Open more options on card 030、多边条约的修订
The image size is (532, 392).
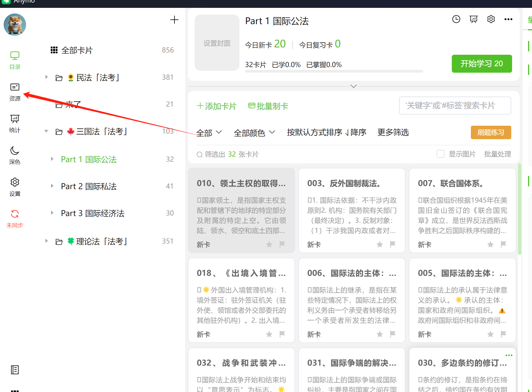509,355
